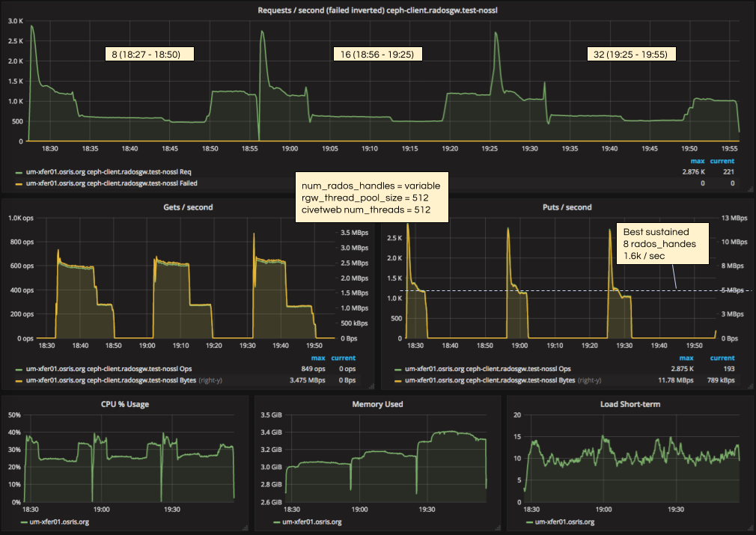
Task: Click green Ops legend icon in Puts panel
Action: click(x=397, y=369)
